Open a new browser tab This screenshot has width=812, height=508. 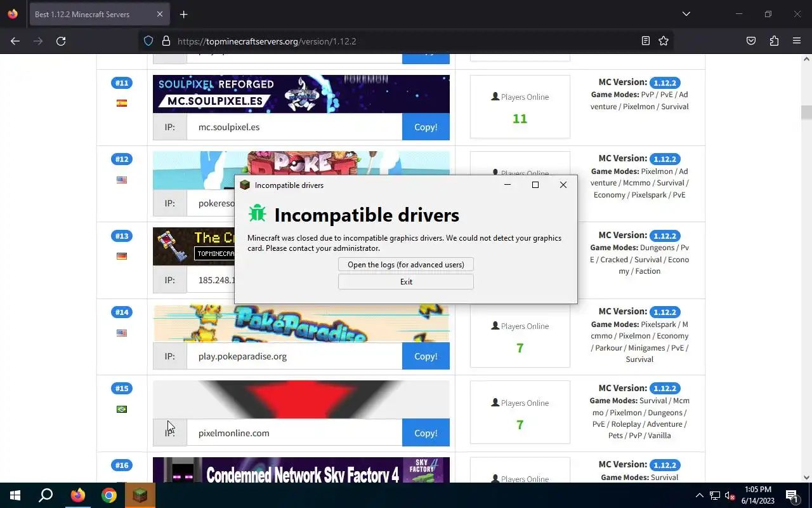(x=183, y=14)
